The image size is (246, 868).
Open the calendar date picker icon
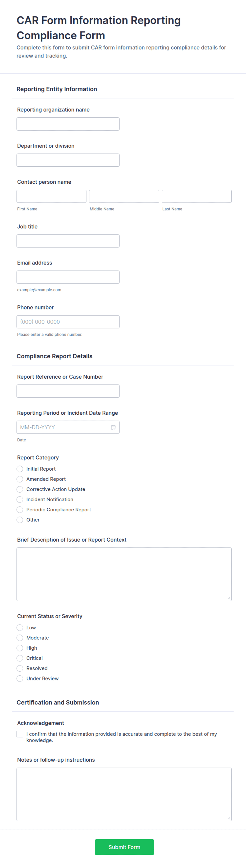[113, 427]
